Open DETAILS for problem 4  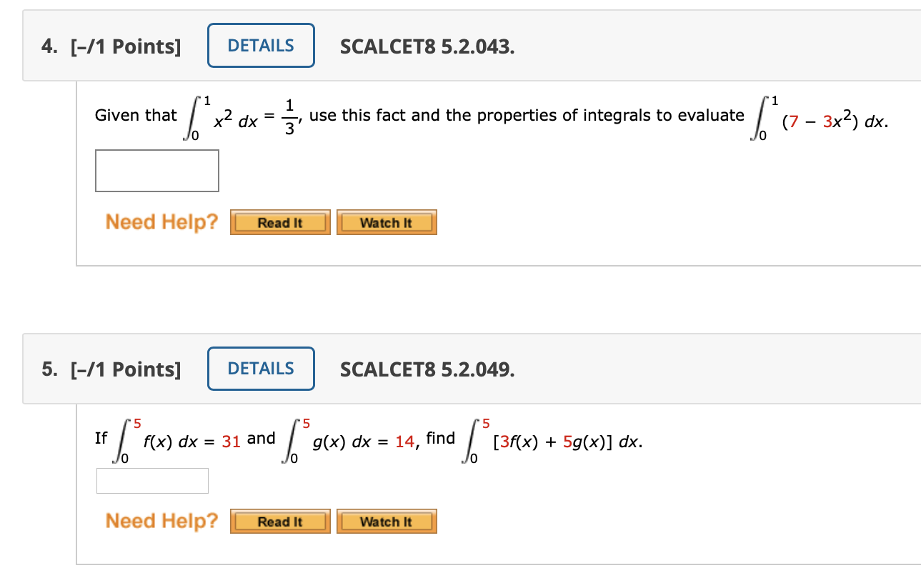pyautogui.click(x=261, y=45)
